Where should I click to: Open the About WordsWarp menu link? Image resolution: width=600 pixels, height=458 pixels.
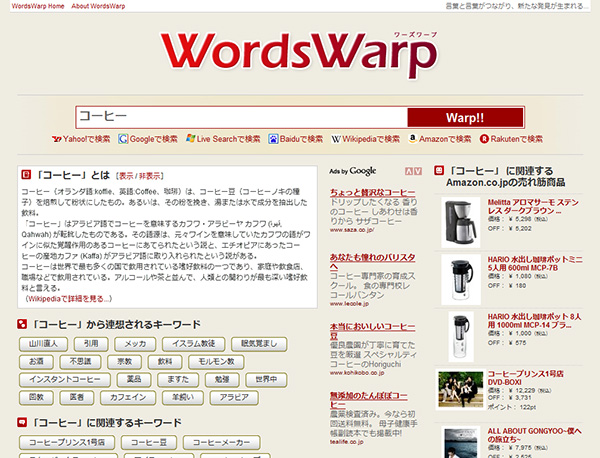click(104, 7)
